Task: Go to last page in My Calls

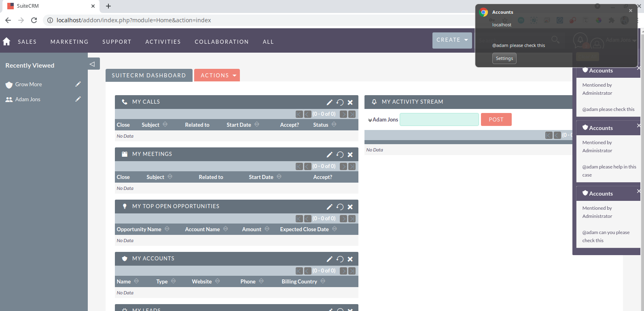Action: 352,114
